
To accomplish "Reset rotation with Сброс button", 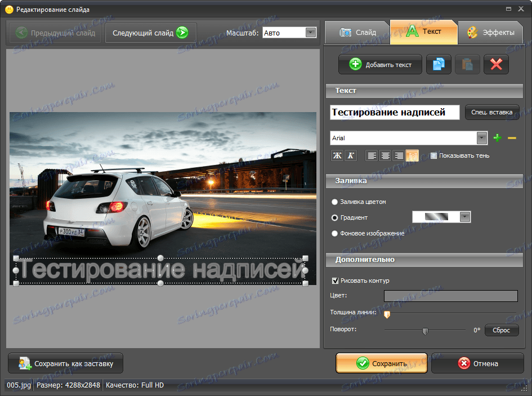I will pos(502,330).
